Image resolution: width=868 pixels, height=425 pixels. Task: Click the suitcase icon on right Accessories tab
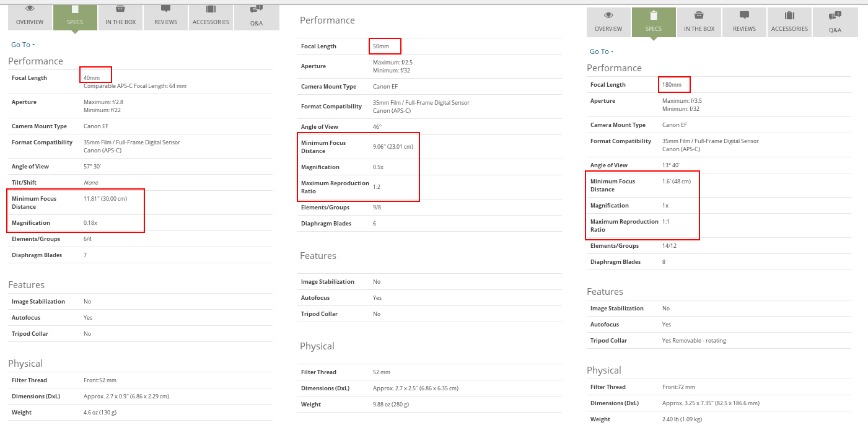(x=789, y=15)
